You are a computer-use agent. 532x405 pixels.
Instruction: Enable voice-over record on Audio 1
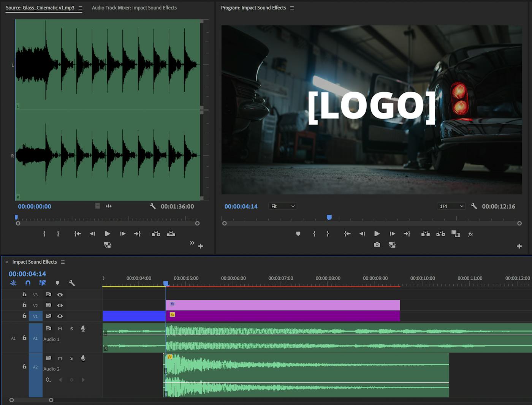tap(83, 329)
